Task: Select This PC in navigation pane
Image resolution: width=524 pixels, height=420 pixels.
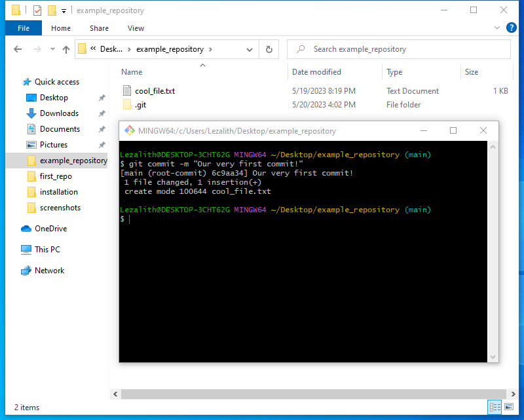Action: 47,250
